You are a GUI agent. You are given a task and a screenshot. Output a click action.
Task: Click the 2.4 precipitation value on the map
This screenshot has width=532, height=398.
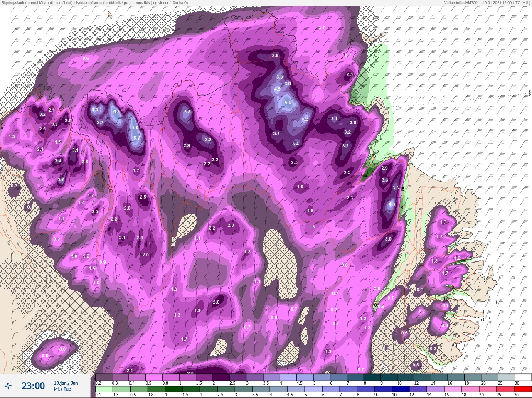point(140,238)
